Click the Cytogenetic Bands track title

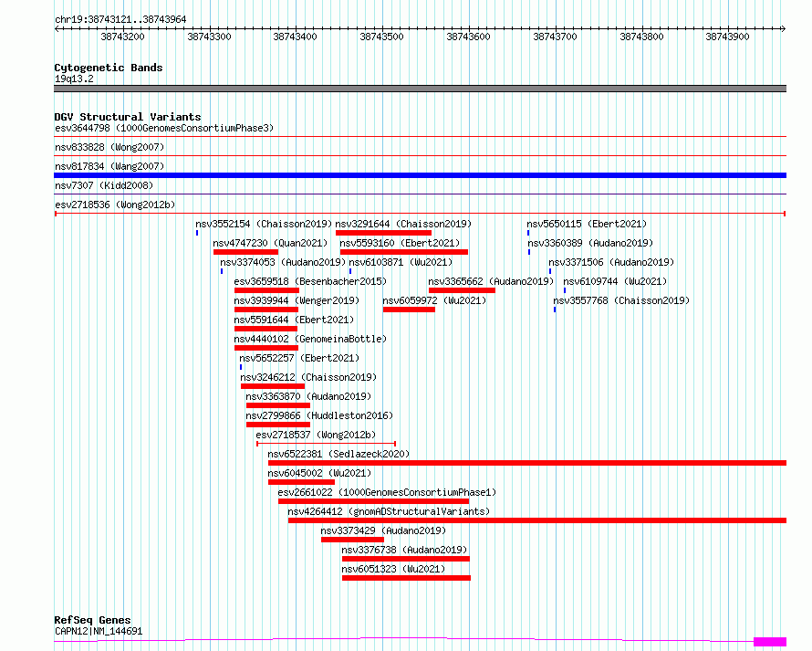(109, 68)
